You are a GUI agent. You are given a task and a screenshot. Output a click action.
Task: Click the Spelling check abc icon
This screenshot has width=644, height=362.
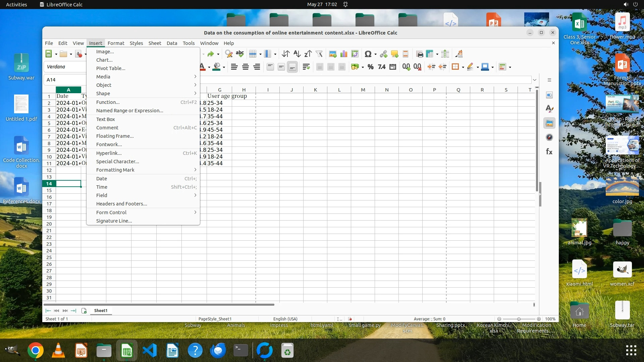[240, 54]
